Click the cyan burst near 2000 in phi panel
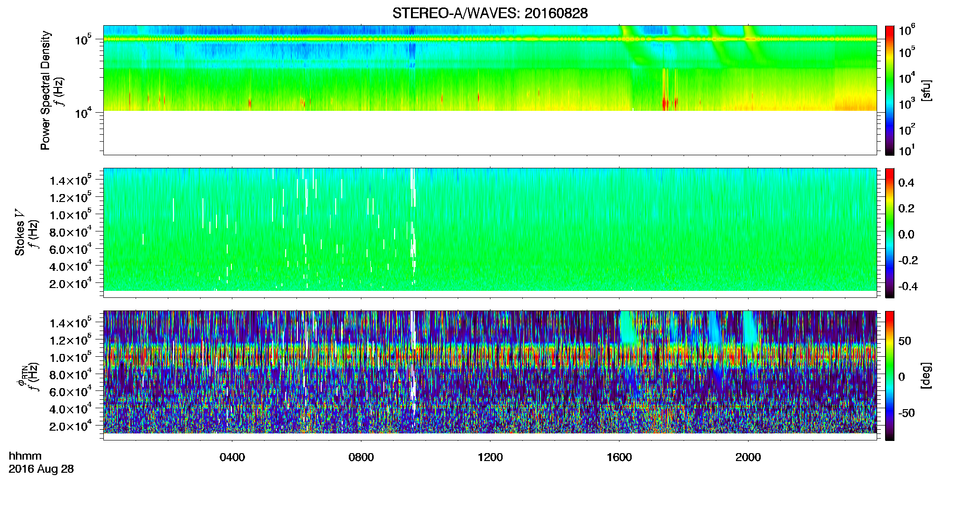This screenshot has height=505, width=980. coord(750,327)
